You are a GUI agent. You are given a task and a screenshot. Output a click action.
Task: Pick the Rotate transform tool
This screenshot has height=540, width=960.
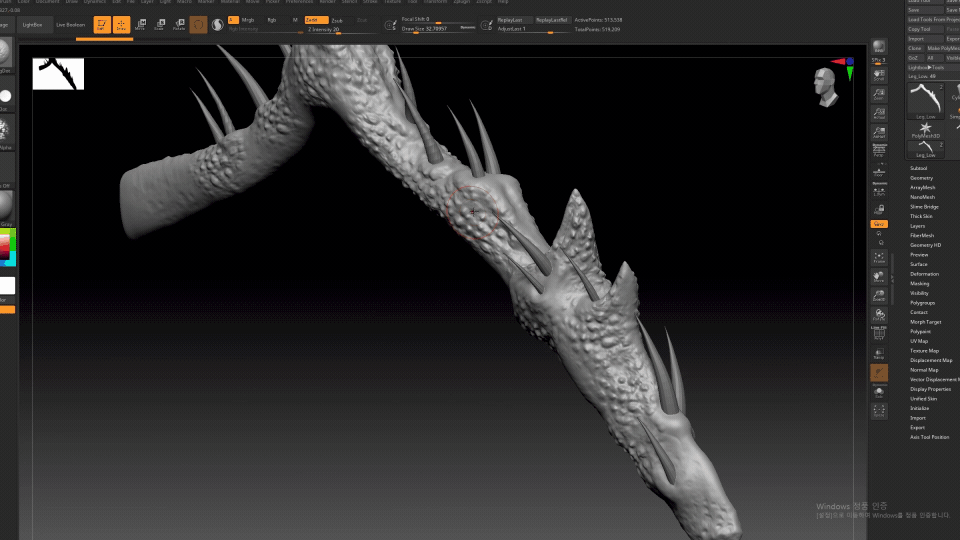pos(179,25)
